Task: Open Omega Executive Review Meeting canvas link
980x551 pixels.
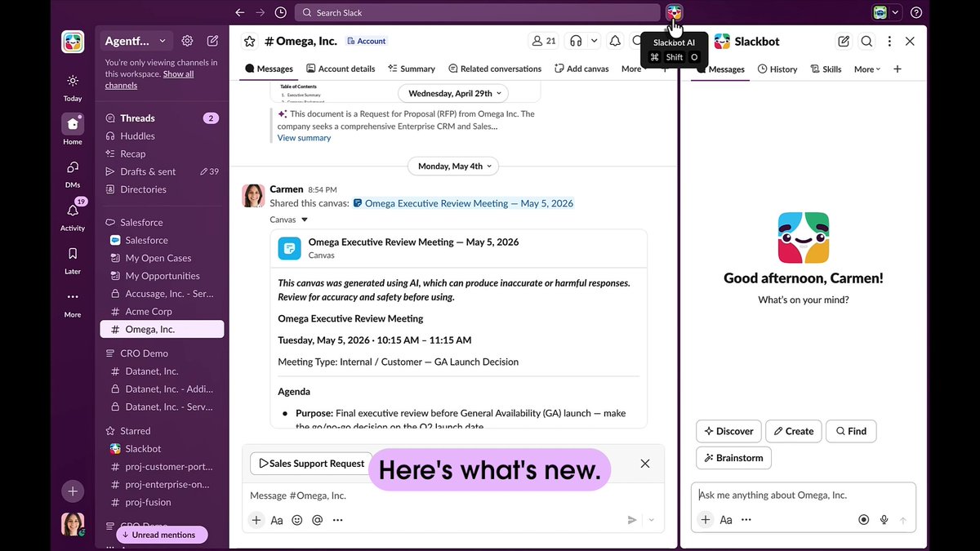Action: point(463,203)
